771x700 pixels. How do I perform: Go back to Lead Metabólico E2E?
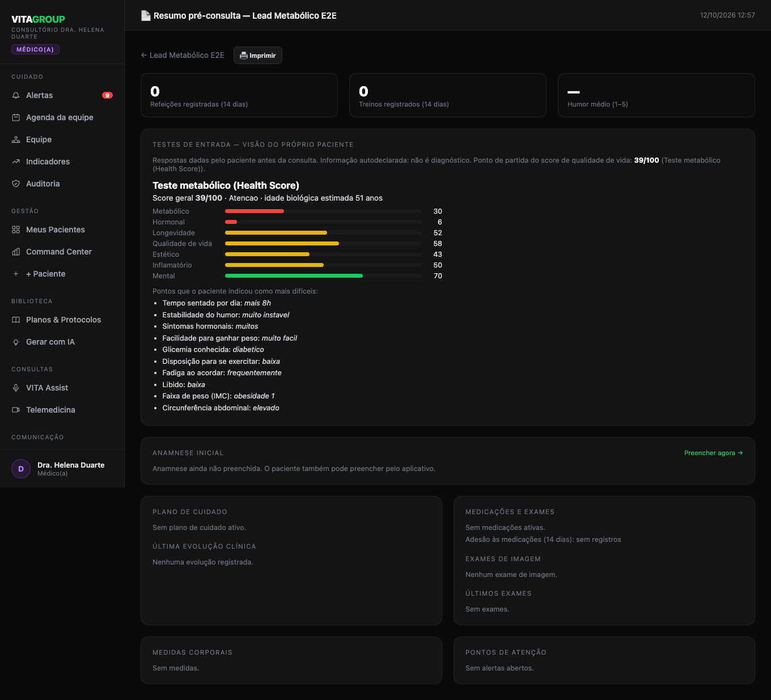pos(183,56)
